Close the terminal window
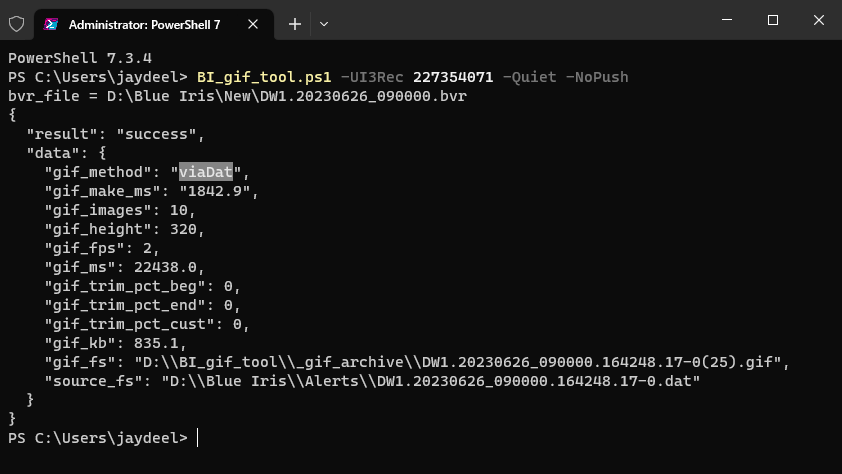The height and width of the screenshot is (474, 842). (x=818, y=20)
